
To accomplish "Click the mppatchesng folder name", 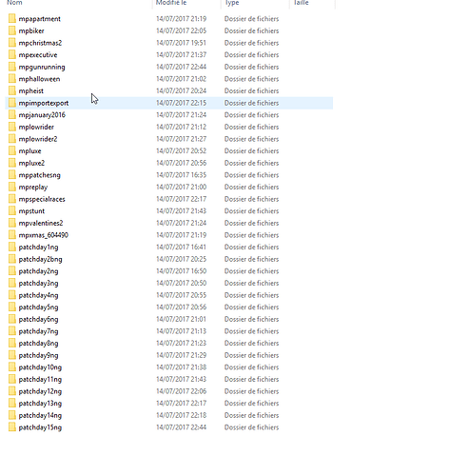I will pyautogui.click(x=39, y=175).
